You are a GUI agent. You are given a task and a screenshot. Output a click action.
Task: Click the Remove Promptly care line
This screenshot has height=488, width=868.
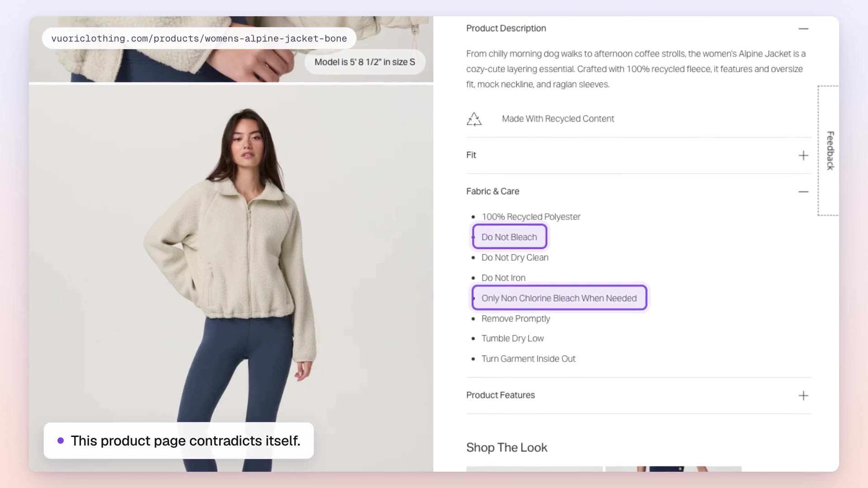pyautogui.click(x=515, y=319)
